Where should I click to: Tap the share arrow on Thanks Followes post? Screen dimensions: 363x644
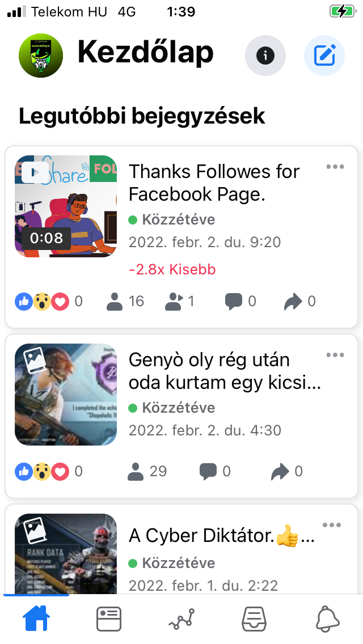[300, 302]
